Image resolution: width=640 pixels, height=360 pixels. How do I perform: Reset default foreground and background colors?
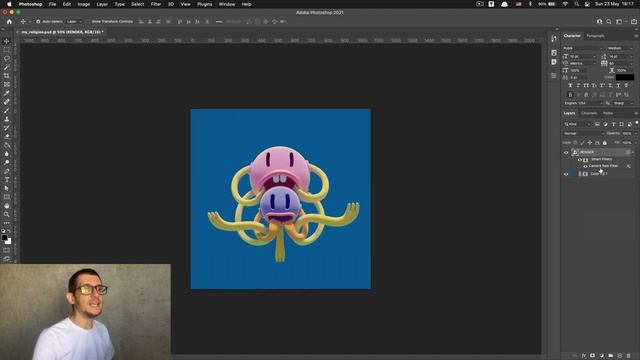(x=3, y=231)
